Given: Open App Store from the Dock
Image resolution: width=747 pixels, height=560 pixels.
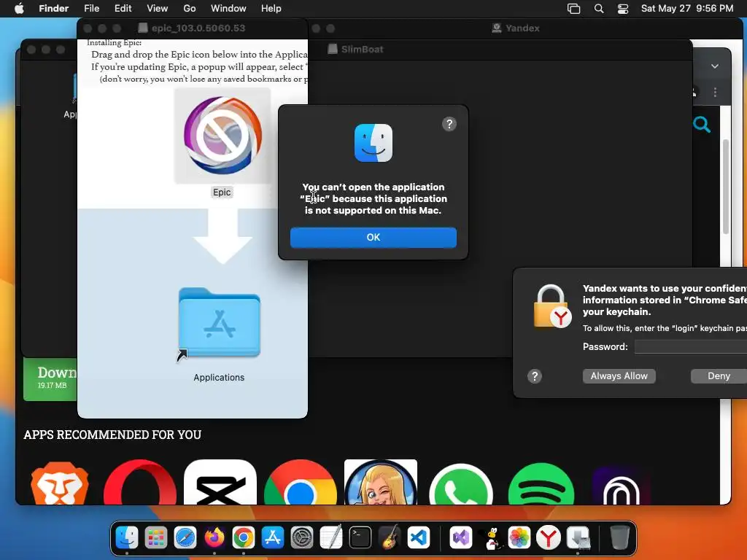Looking at the screenshot, I should tap(273, 537).
